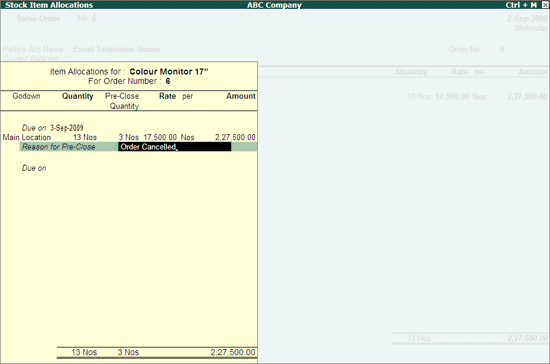Viewport: 550px width, 364px height.
Task: Click the Pre-Close Quantity column header
Action: click(x=122, y=101)
